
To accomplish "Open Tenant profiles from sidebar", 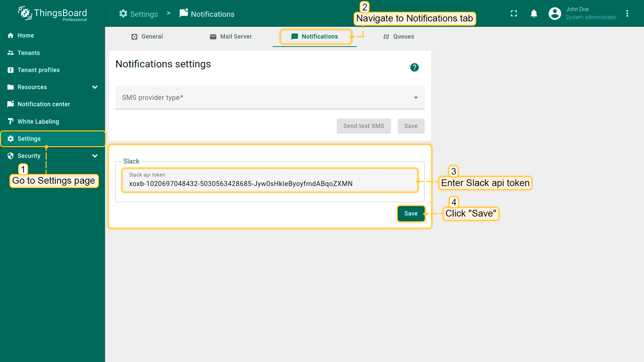I will click(39, 70).
